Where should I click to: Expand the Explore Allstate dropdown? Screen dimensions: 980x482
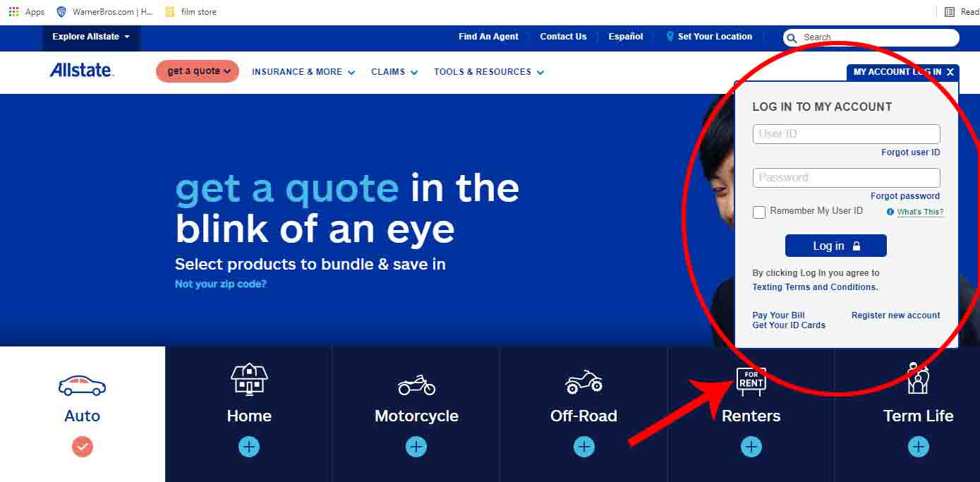pos(91,37)
